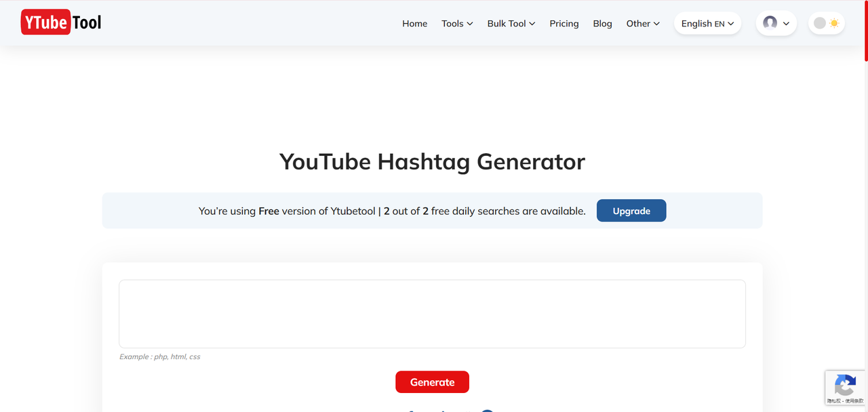The width and height of the screenshot is (868, 412).
Task: Expand the Tools dropdown menu
Action: [x=457, y=23]
